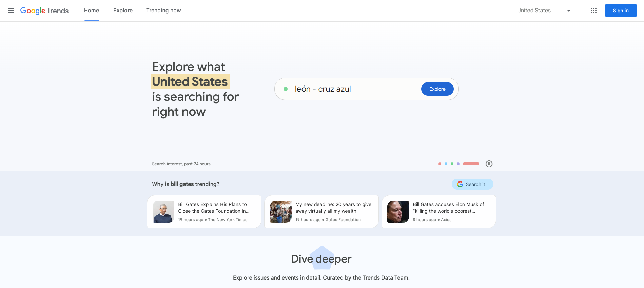Click 'Why is bill gates trending?' text
Screen dimensions: 644x288
[x=186, y=184]
